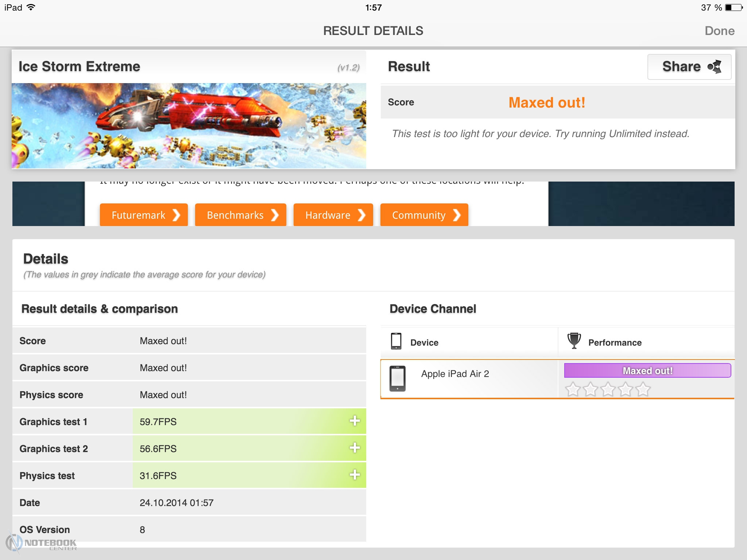Go to the Hardware section

[333, 215]
